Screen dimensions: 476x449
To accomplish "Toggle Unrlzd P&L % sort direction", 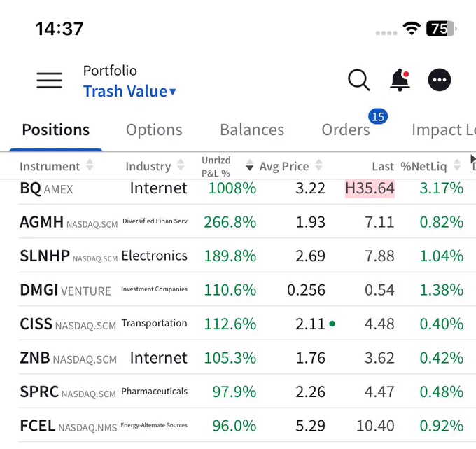I will (x=249, y=165).
